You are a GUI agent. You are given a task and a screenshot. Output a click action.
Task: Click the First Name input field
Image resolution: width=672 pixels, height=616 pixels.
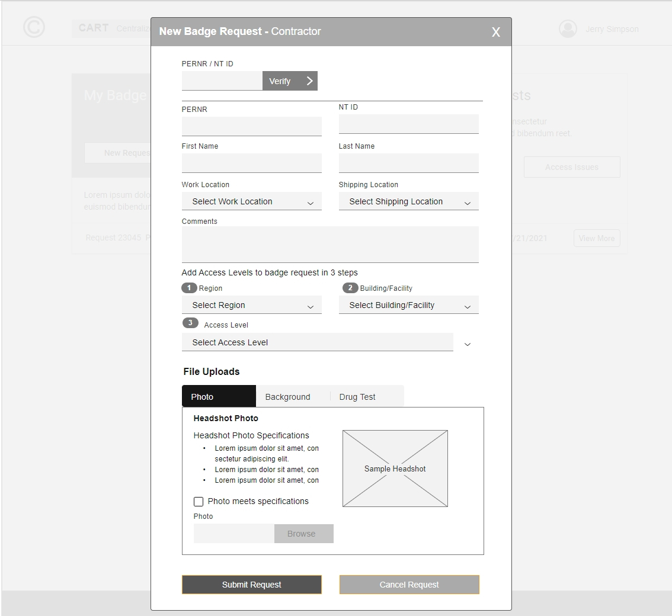click(x=251, y=163)
